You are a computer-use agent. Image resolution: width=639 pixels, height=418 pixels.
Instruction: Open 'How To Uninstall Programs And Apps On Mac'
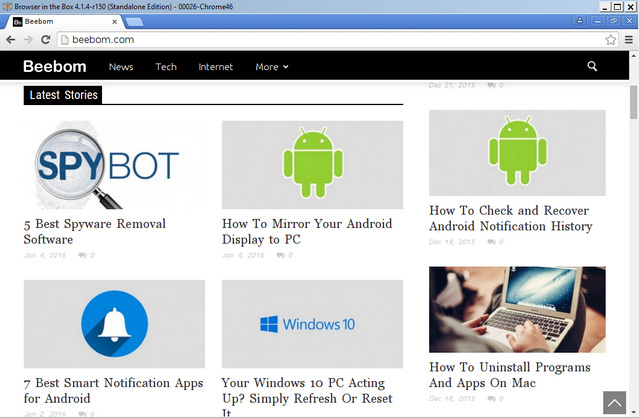(x=509, y=375)
